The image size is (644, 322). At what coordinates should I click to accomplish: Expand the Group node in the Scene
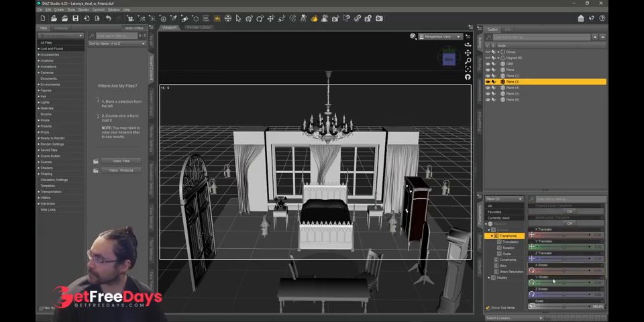coord(498,52)
